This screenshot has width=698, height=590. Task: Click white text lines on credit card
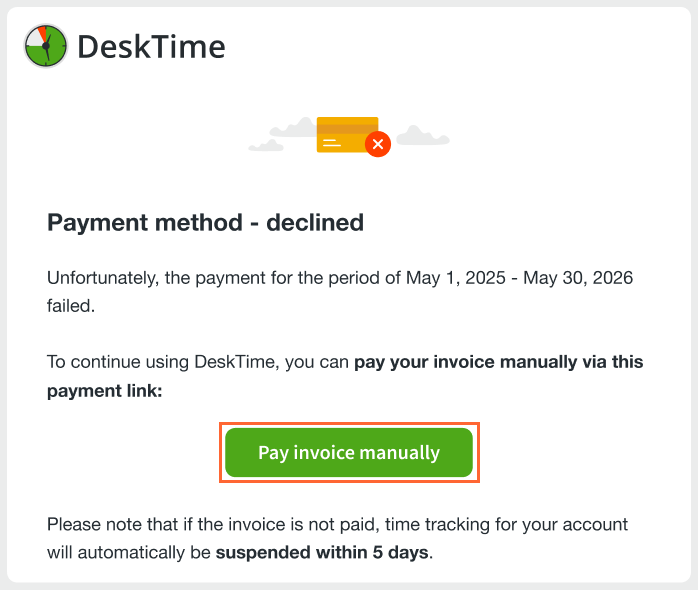(x=332, y=143)
